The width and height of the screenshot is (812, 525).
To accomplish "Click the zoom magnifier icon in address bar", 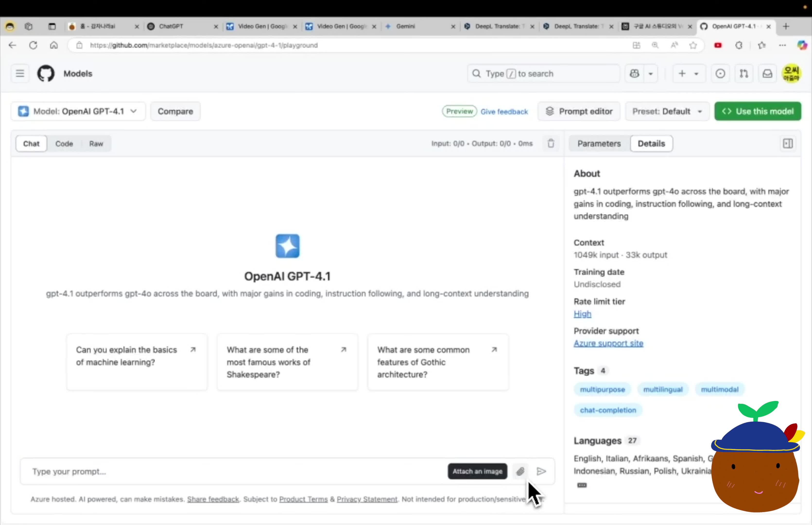I will click(655, 45).
